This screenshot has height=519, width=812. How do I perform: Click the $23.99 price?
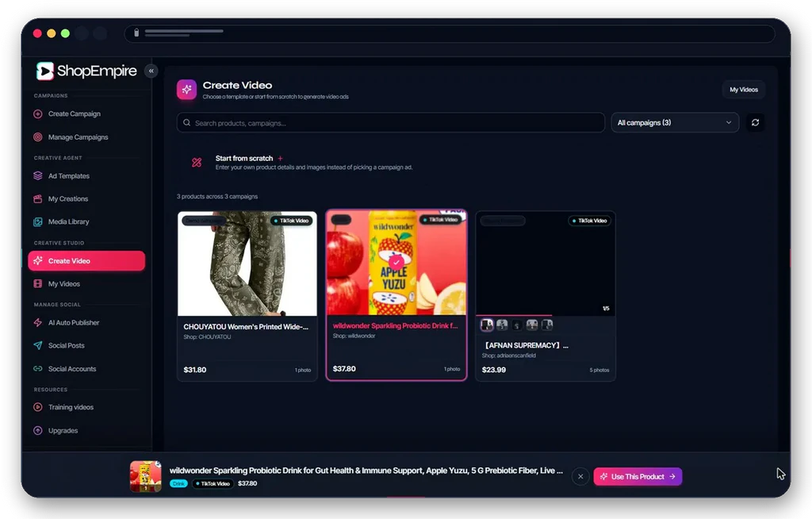point(493,370)
